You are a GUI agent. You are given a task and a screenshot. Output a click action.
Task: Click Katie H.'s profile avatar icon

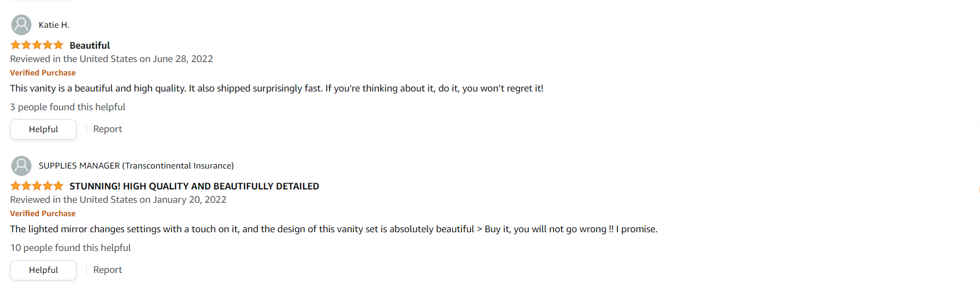(x=21, y=25)
